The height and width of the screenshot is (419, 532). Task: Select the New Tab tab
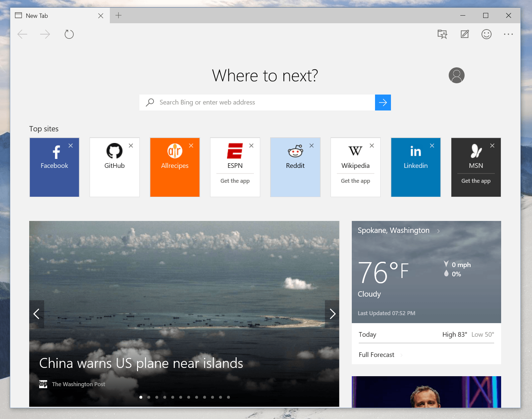tap(60, 16)
